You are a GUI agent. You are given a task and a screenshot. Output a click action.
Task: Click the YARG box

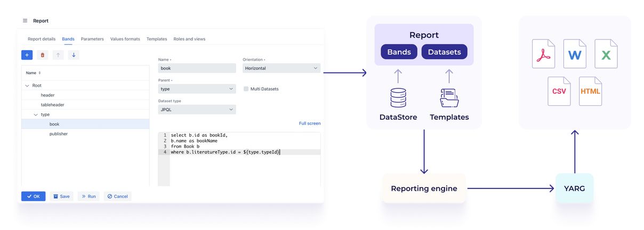click(x=575, y=188)
